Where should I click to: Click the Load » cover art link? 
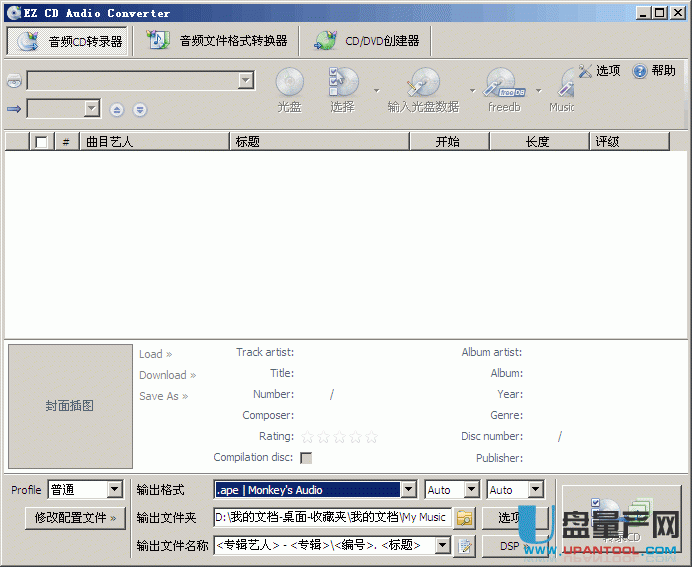click(155, 354)
